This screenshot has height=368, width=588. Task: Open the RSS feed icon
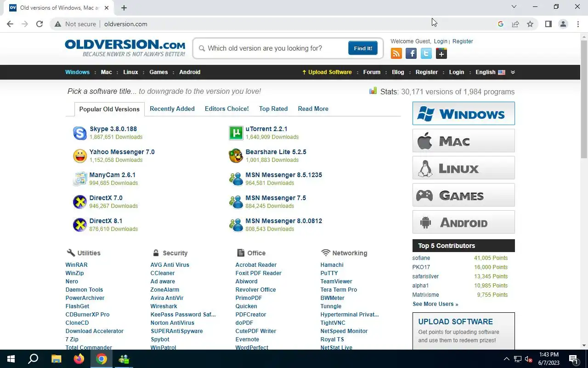point(396,54)
